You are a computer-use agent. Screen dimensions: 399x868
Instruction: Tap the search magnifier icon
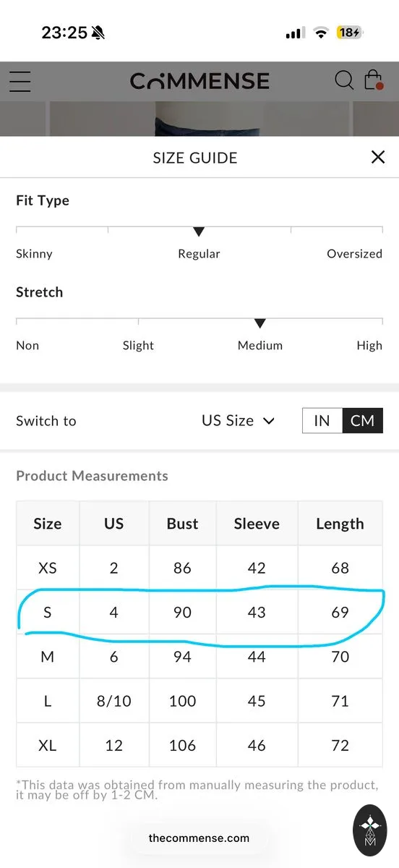click(344, 80)
